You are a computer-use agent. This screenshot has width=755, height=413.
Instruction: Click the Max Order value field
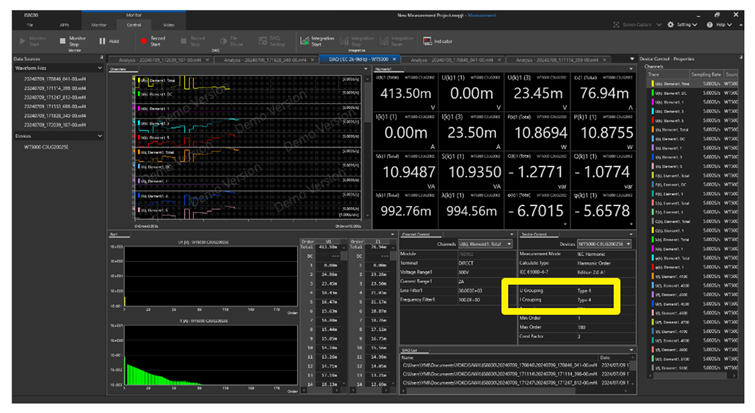[606, 327]
